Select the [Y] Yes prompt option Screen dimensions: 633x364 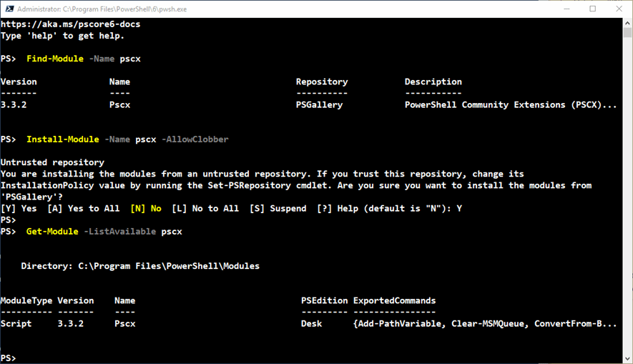click(19, 209)
